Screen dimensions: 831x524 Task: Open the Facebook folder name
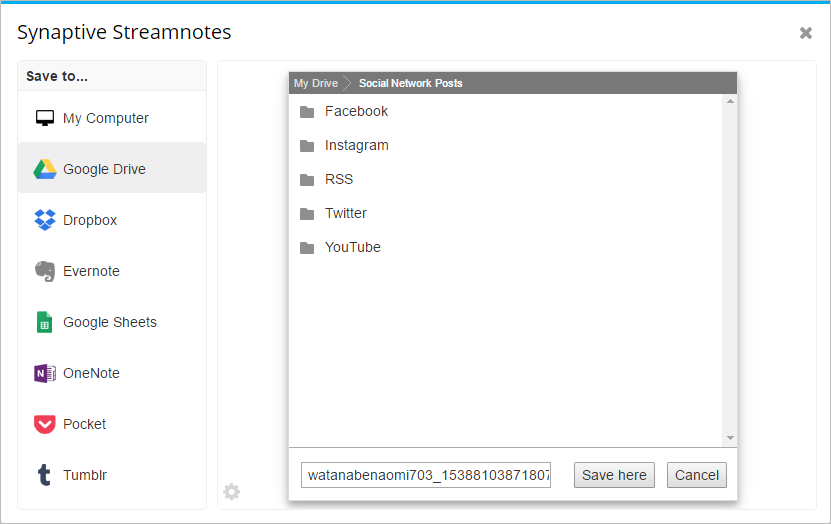point(356,111)
